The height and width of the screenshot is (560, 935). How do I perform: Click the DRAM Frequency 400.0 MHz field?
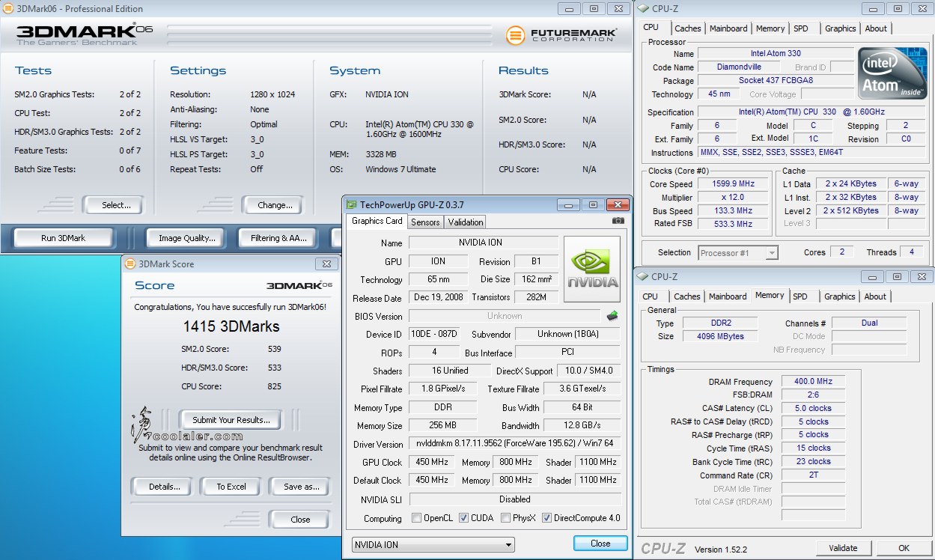(813, 382)
